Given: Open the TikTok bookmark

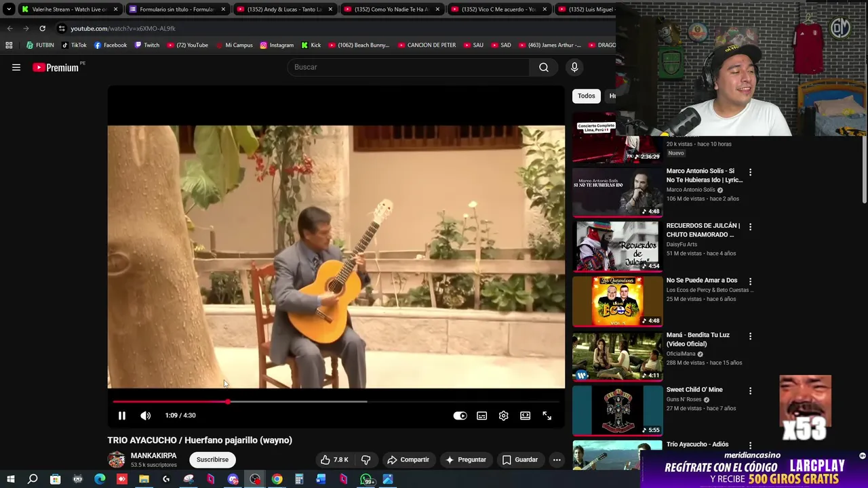Looking at the screenshot, I should tap(74, 45).
